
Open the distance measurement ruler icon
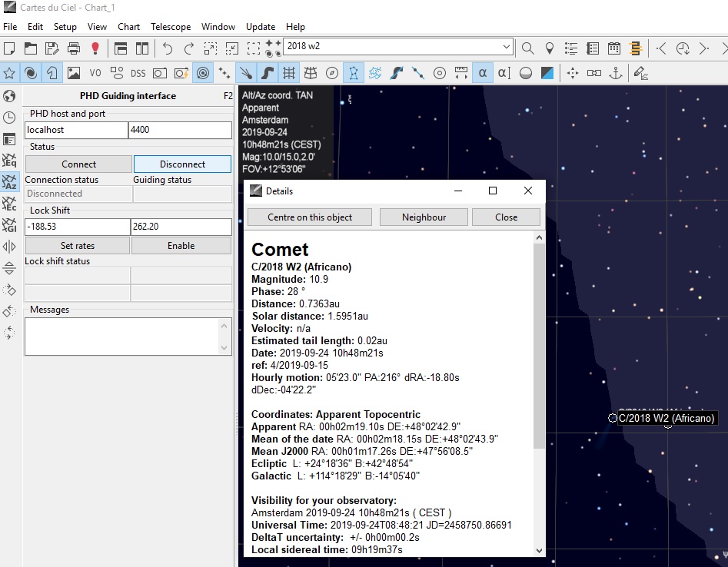[461, 73]
